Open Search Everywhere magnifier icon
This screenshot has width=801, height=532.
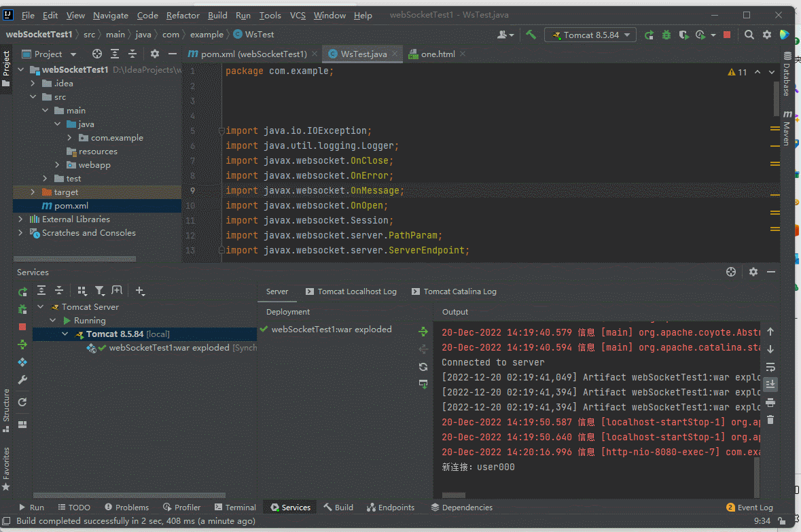[749, 35]
